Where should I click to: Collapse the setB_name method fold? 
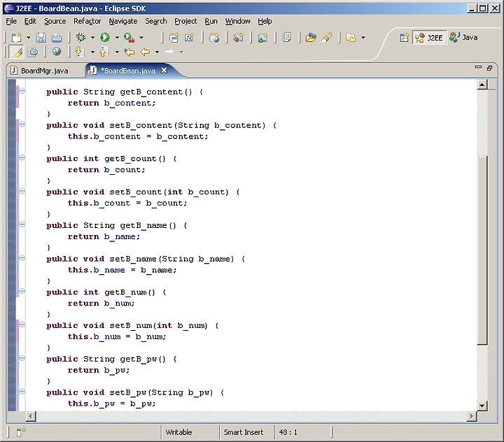(22, 257)
